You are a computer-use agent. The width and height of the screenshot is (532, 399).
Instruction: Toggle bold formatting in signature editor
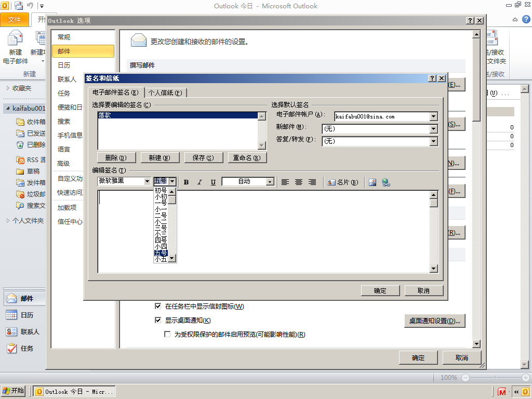(186, 182)
